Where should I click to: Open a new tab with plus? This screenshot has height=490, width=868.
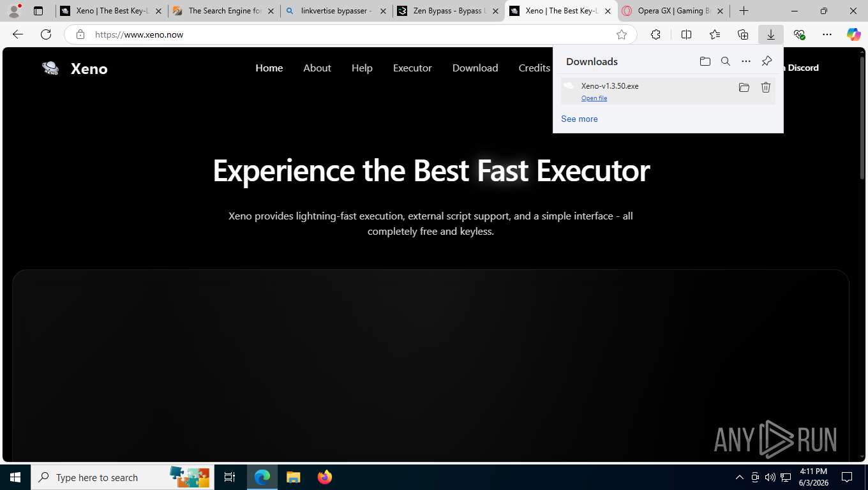[744, 11]
